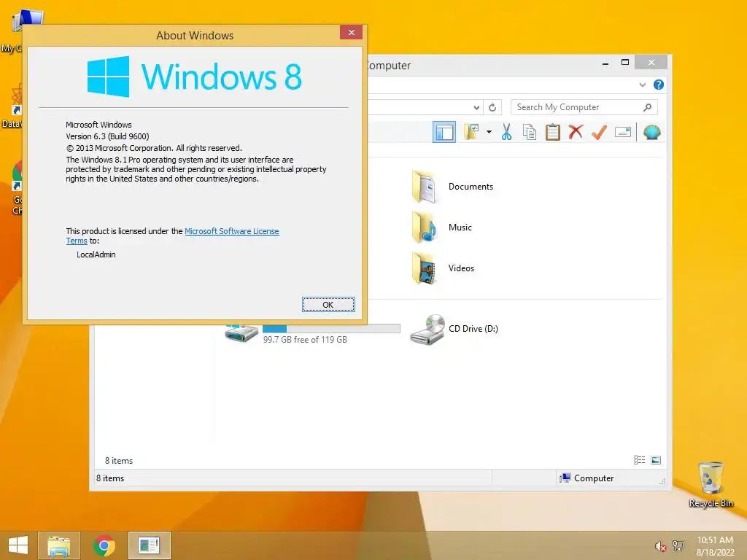Click '99.7 GB free of 119 GB' text
This screenshot has height=560, width=747.
305,340
